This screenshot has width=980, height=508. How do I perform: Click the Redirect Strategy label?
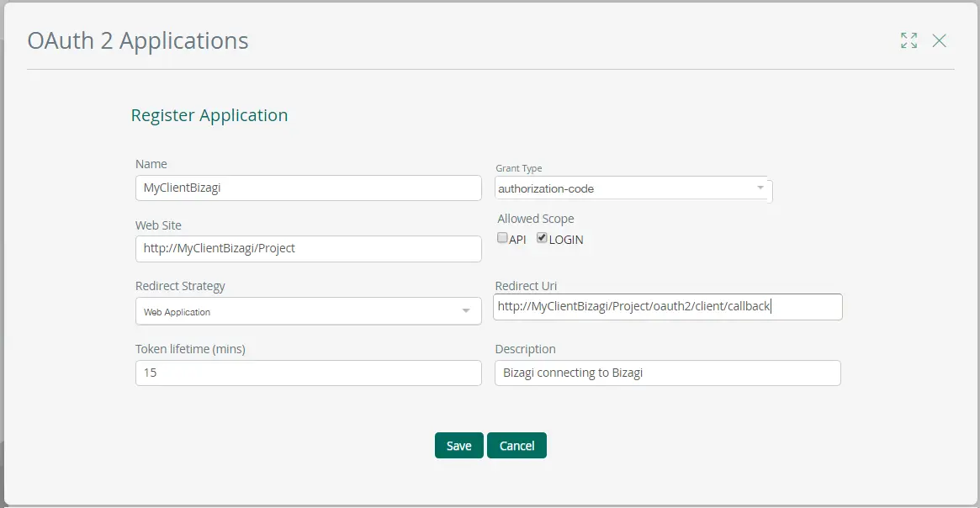click(180, 286)
